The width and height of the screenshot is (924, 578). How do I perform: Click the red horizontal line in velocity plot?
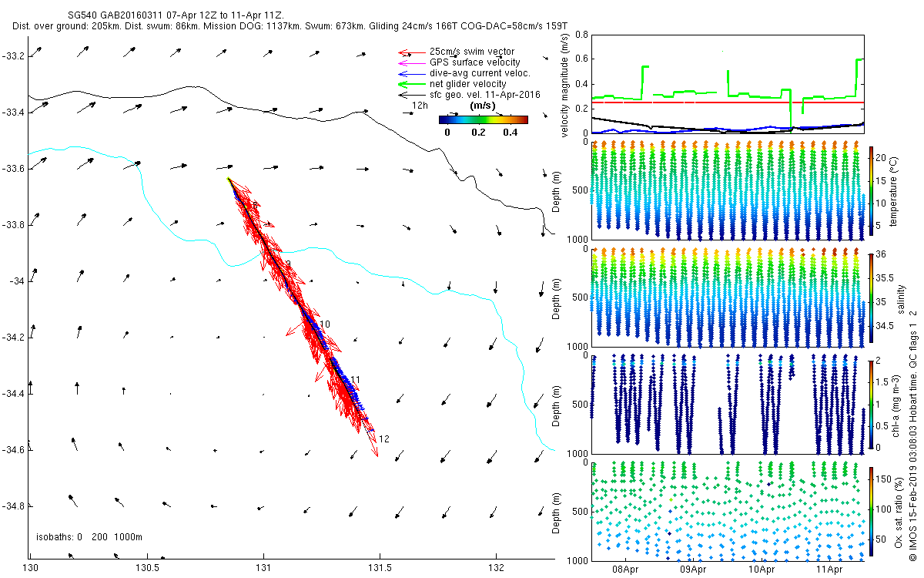728,102
